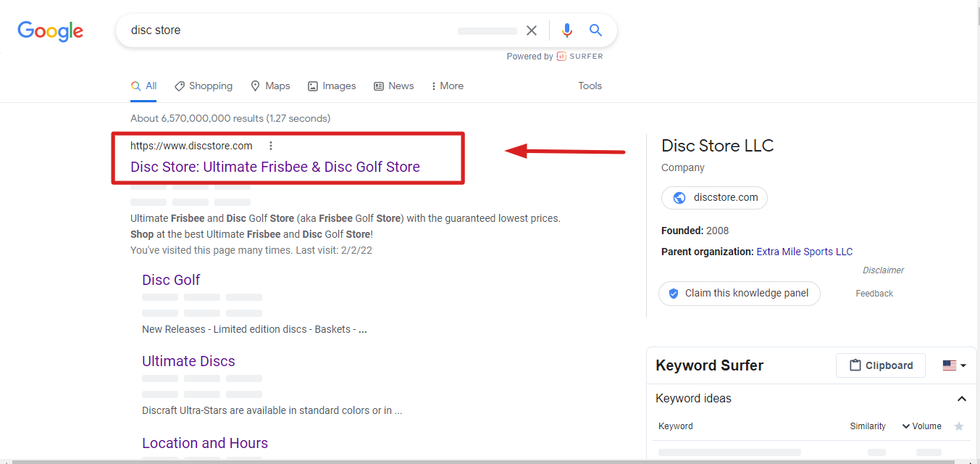Image resolution: width=980 pixels, height=464 pixels.
Task: Copy keywords with the Clipboard button
Action: tap(881, 365)
